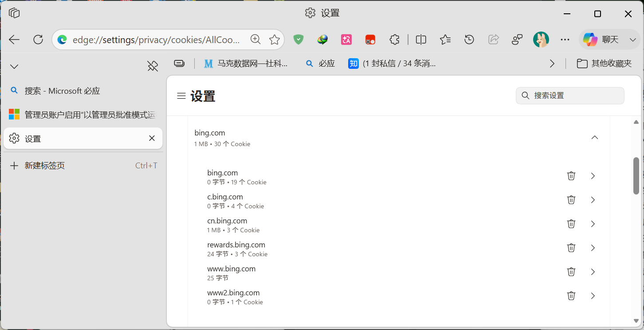
Task: Show rewards.bing.com cookie details
Action: tap(593, 248)
